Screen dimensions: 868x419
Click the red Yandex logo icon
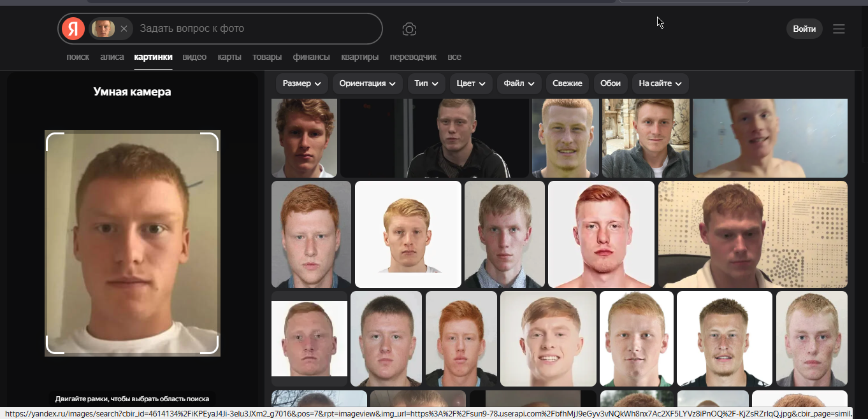[73, 29]
